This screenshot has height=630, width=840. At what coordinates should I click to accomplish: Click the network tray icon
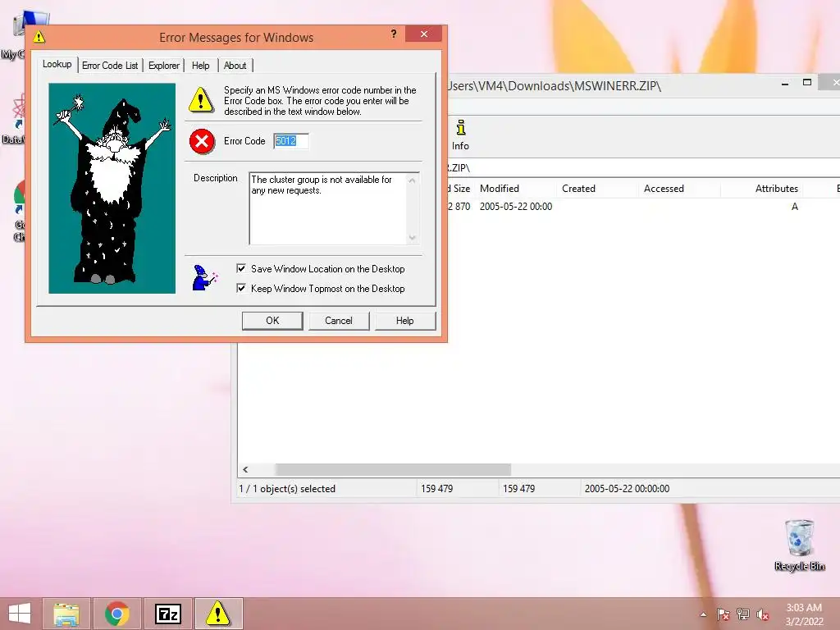pyautogui.click(x=743, y=614)
